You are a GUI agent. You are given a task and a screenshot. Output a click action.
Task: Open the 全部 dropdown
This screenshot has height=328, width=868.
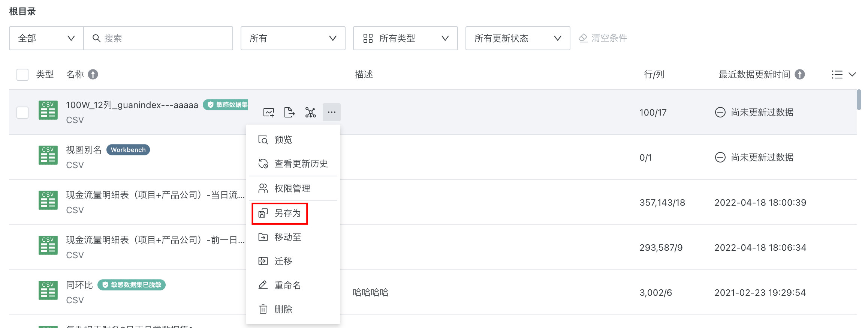(46, 38)
